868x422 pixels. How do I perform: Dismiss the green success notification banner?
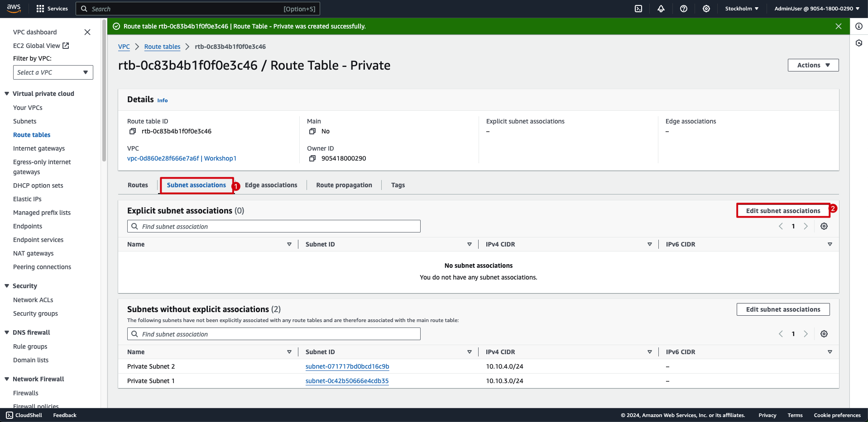[839, 26]
